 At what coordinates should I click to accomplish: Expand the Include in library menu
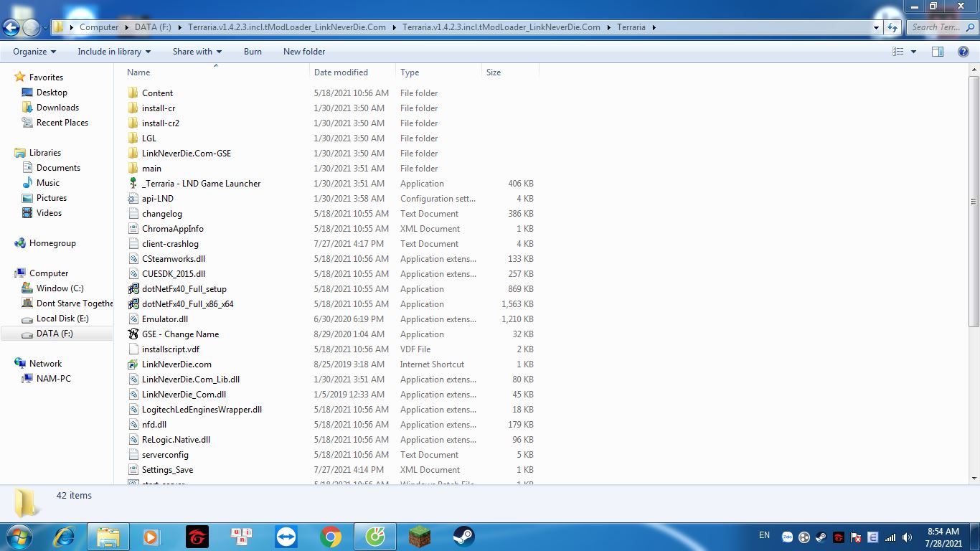[x=114, y=52]
